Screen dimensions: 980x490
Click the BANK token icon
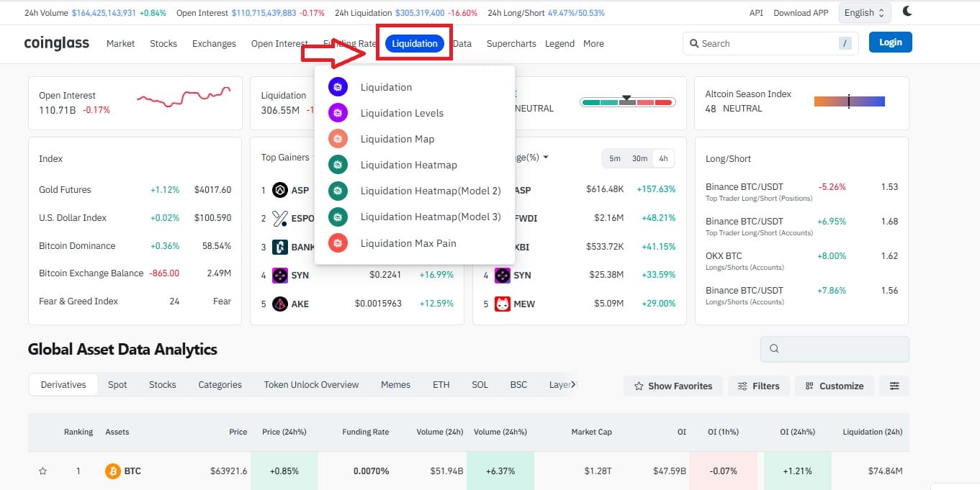[x=280, y=248]
